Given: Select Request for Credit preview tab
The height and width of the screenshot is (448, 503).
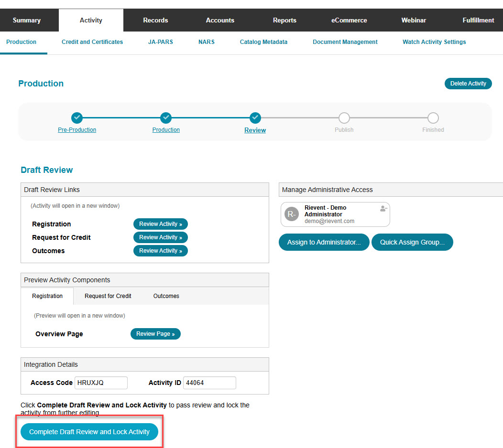Looking at the screenshot, I should point(108,296).
